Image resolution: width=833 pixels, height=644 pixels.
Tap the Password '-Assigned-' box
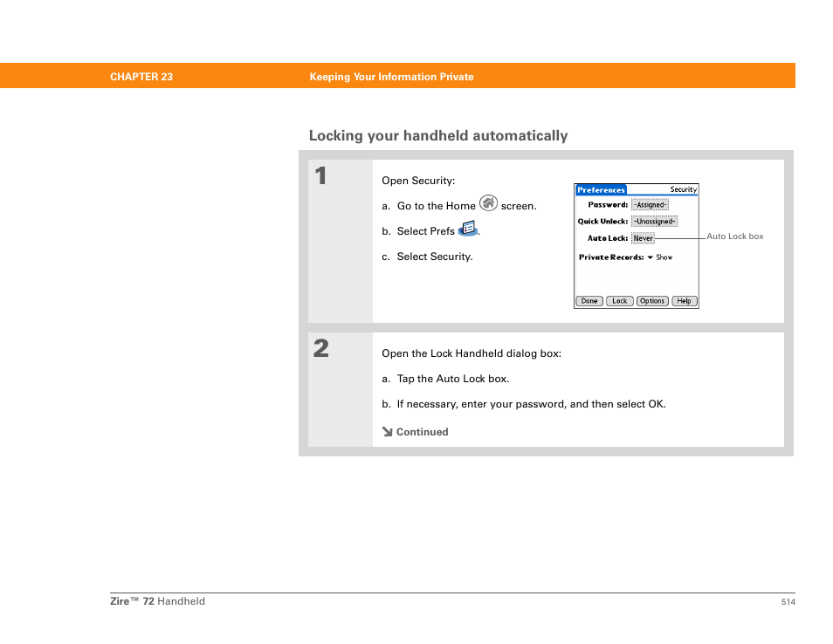pos(650,205)
